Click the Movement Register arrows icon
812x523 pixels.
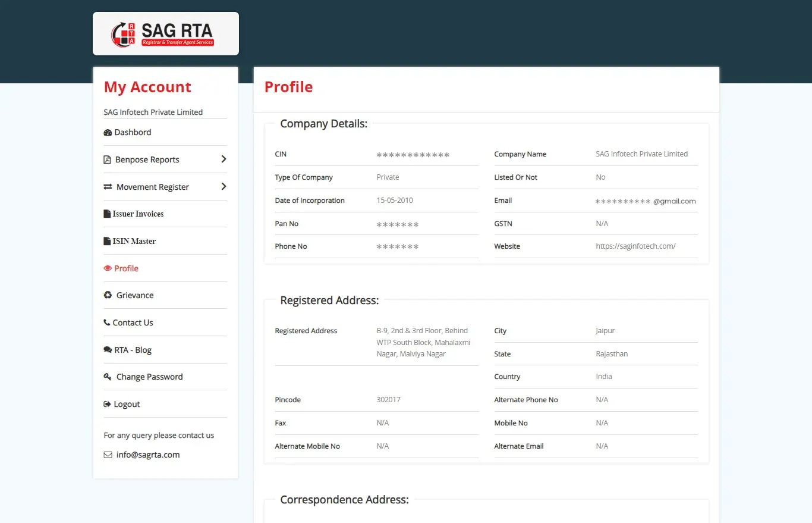point(108,187)
